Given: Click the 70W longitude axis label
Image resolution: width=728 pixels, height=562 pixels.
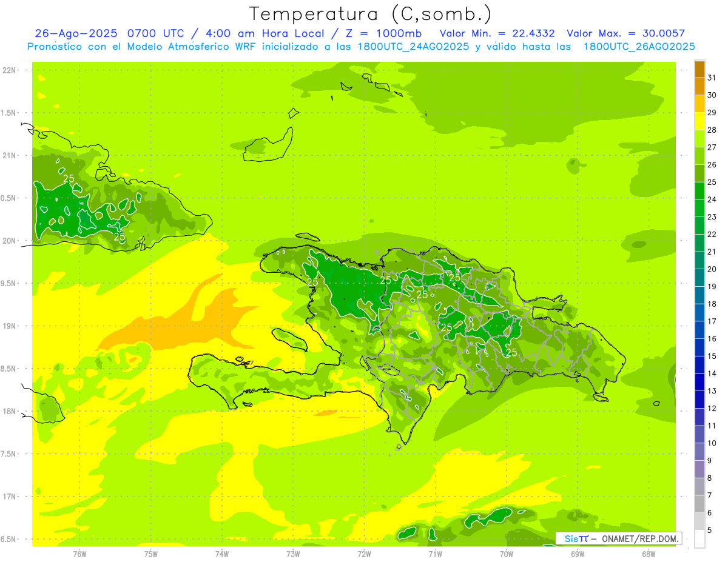Looking at the screenshot, I should (507, 554).
